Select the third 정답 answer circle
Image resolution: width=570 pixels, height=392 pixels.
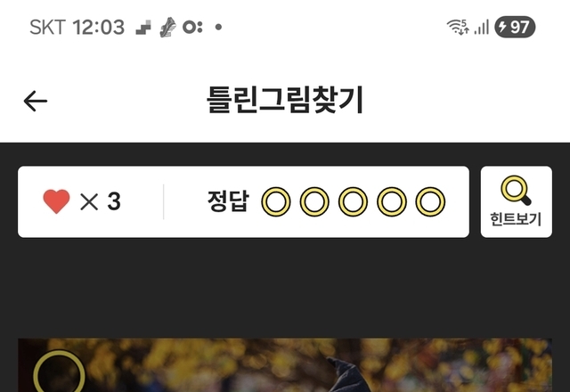tap(353, 201)
